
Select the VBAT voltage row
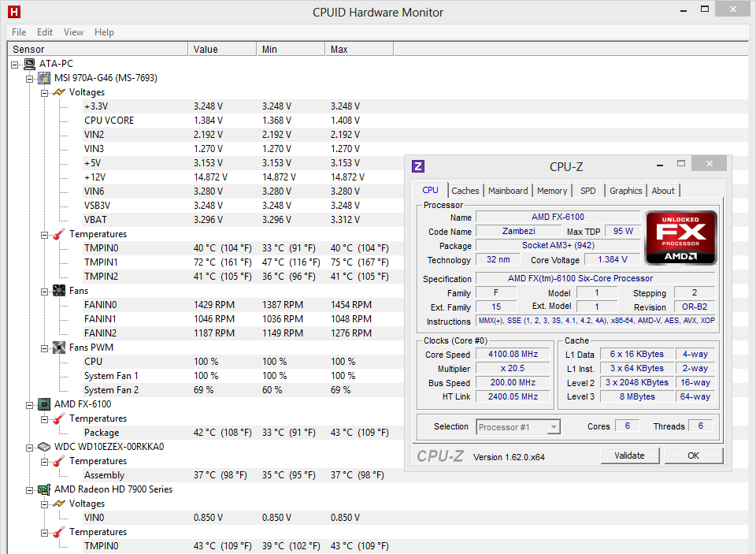point(243,220)
